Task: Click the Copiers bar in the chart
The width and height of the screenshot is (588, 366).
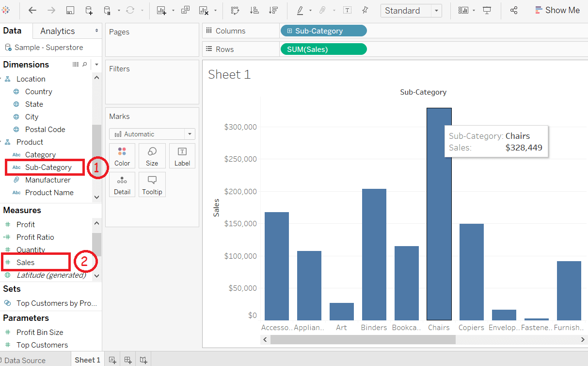Action: pyautogui.click(x=472, y=272)
